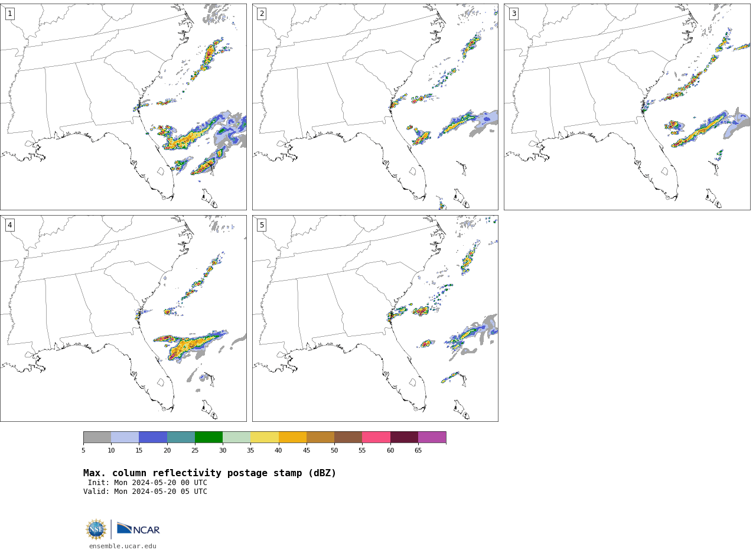This screenshot has width=756, height=553.
Task: Open ensemble member 5 postage stamp map
Action: pyautogui.click(x=375, y=318)
